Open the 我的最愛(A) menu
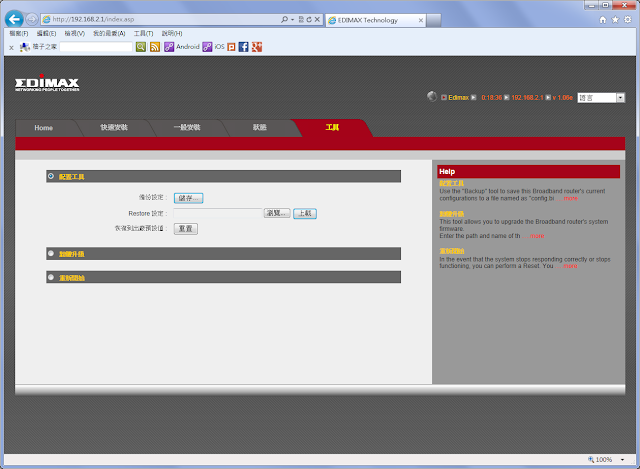The width and height of the screenshot is (640, 469). (109, 33)
